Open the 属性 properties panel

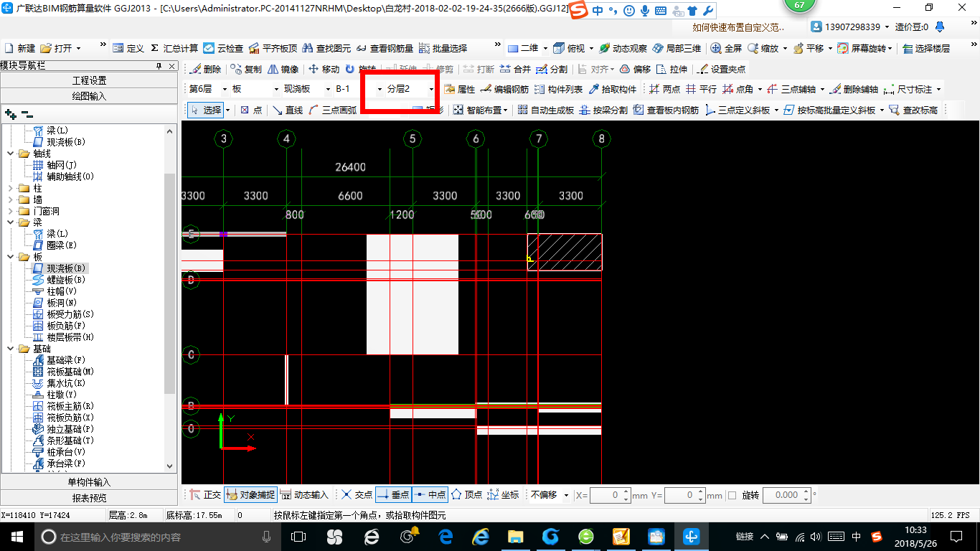point(460,90)
